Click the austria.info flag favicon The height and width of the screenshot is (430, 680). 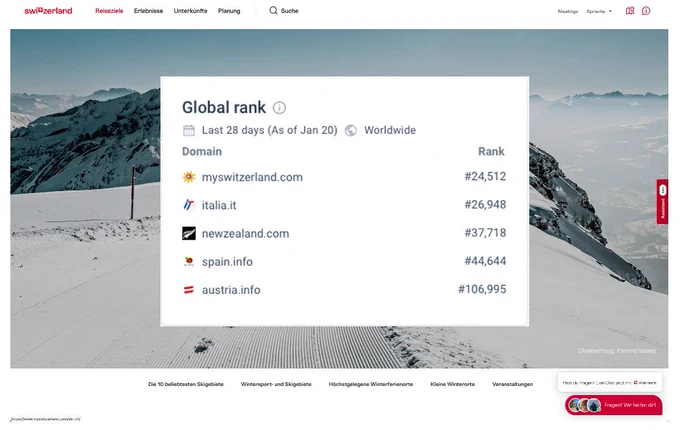tap(189, 290)
